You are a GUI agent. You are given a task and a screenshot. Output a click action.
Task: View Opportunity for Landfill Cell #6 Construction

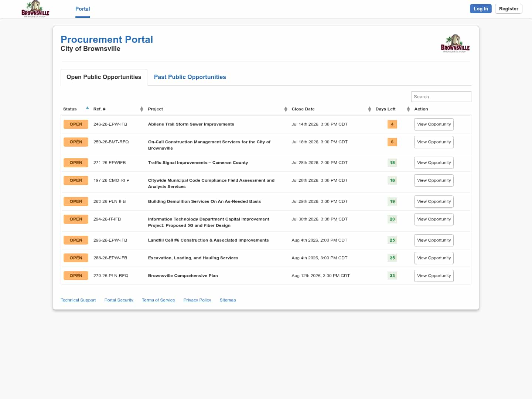coord(434,240)
